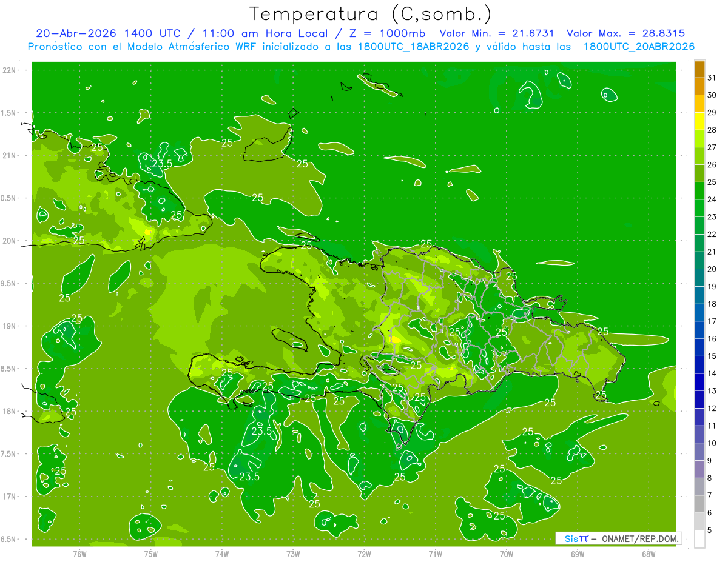This screenshot has height=562, width=728.
Task: Select the 22N latitude axis label
Action: click(x=10, y=70)
